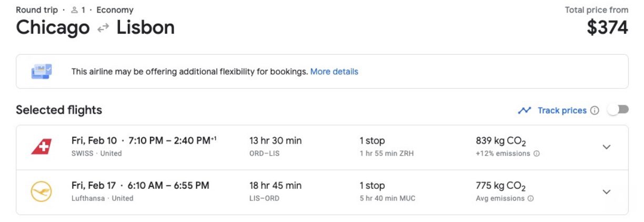Click the 839 kg CO2 emissions value
The height and width of the screenshot is (222, 644).
tap(501, 141)
